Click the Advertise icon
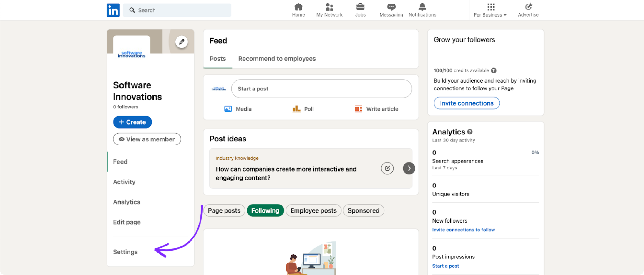 pos(528,7)
